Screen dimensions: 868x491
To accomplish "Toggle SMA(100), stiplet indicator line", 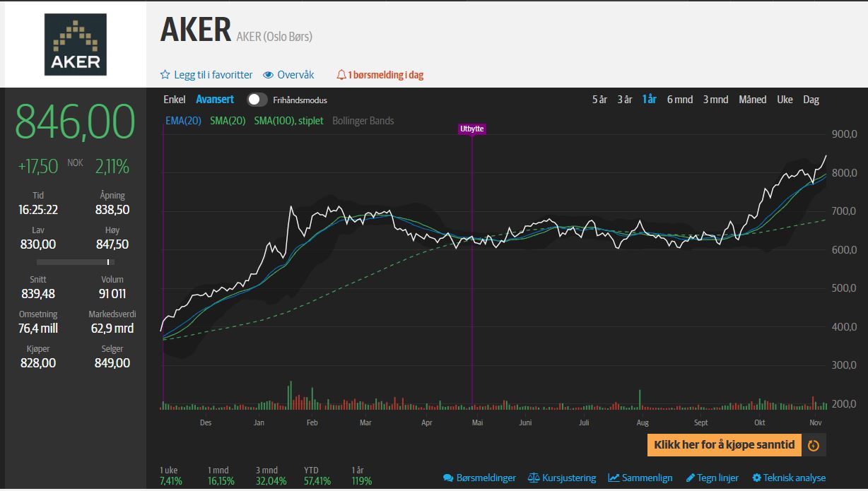I will (x=288, y=121).
